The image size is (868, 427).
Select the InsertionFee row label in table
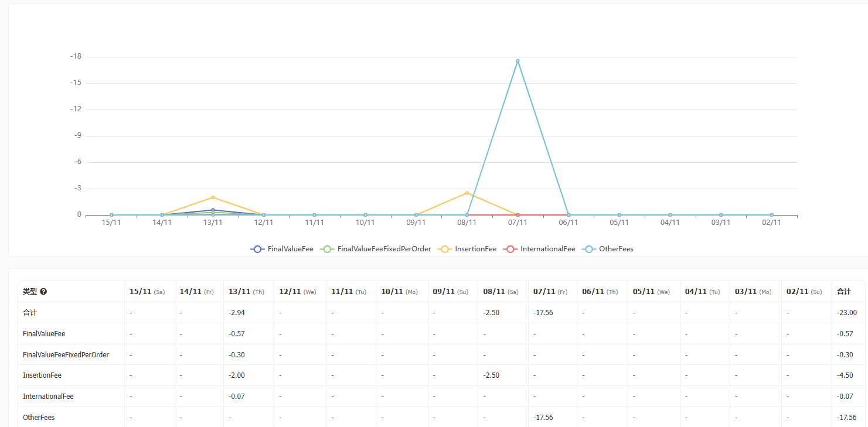[x=42, y=375]
